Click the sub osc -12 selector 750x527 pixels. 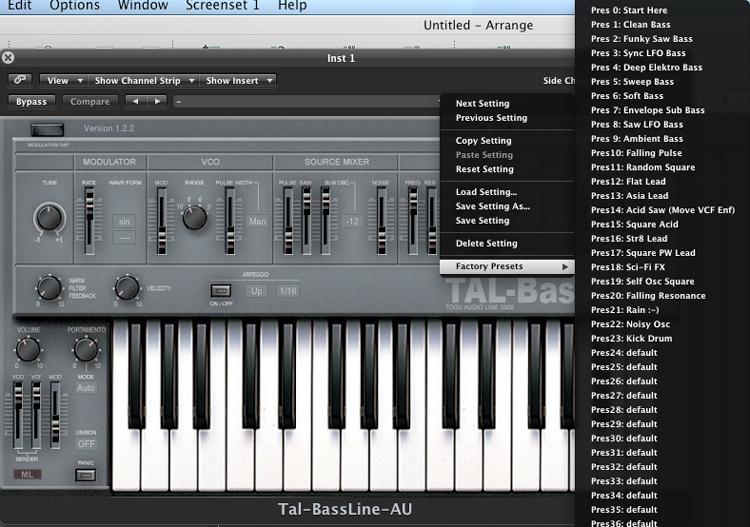click(x=353, y=221)
